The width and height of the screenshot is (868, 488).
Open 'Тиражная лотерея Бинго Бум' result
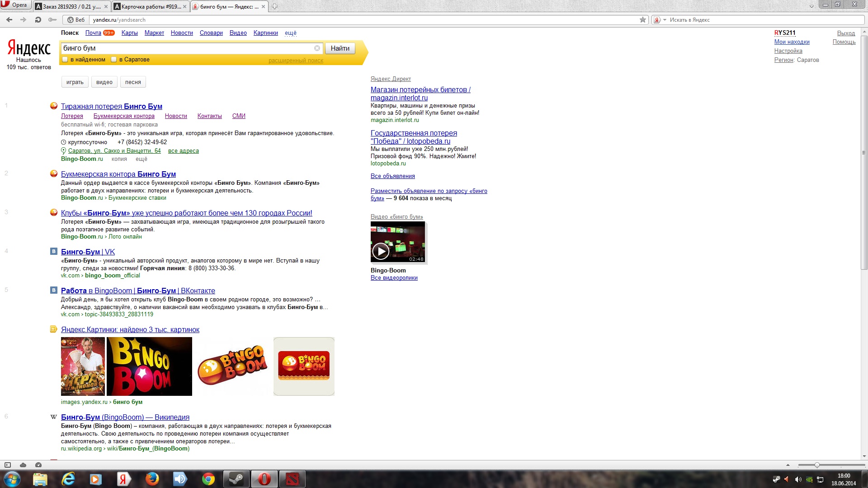[112, 106]
